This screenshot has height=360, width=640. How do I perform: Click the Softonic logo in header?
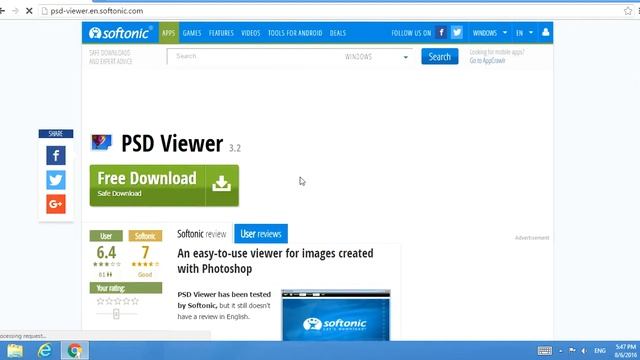pyautogui.click(x=120, y=33)
